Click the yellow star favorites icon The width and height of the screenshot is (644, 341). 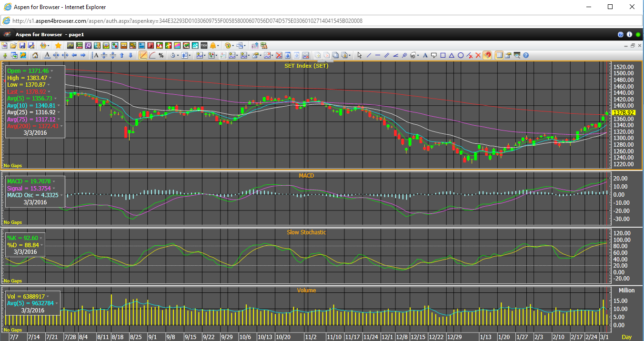pos(58,45)
